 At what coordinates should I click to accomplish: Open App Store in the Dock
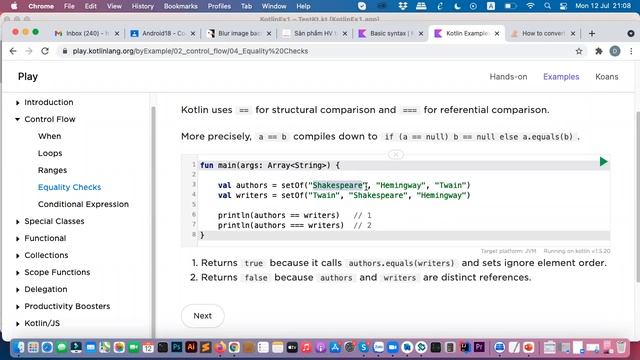tap(335, 347)
